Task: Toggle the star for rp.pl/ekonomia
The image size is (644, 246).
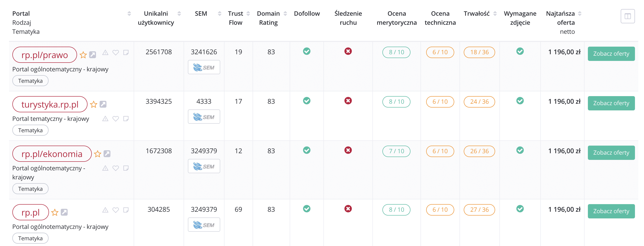Action: tap(98, 154)
